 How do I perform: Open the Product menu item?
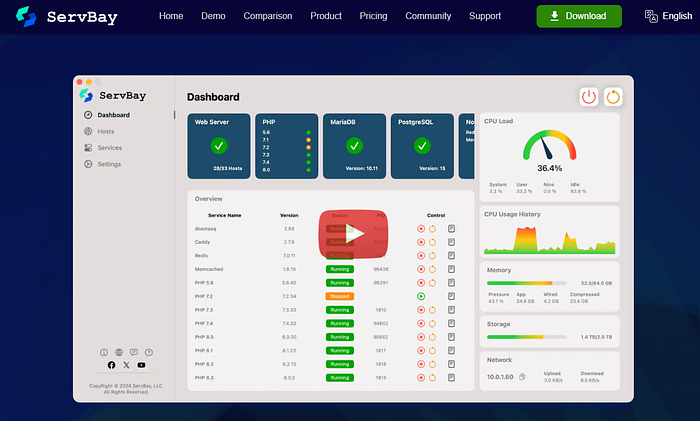click(x=326, y=16)
